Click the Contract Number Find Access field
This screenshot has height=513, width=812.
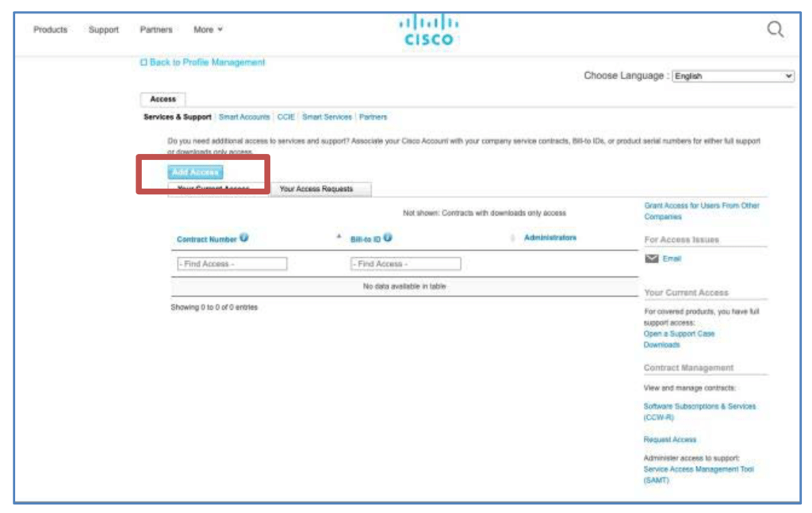pos(232,264)
